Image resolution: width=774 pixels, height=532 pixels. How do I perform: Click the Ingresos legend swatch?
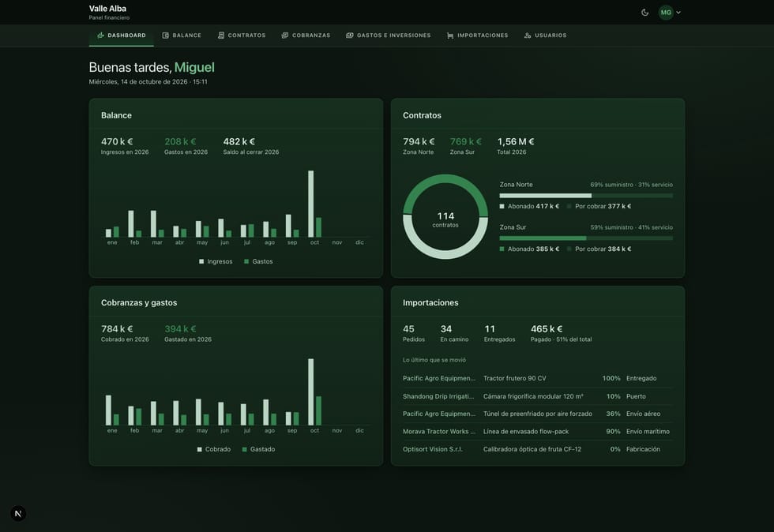tap(201, 261)
